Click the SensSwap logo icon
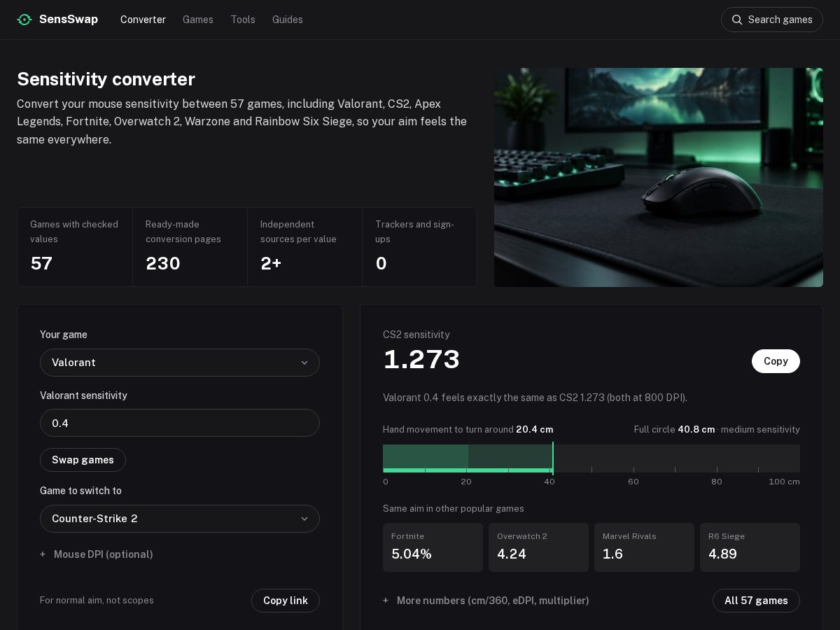The image size is (840, 630). (24, 20)
